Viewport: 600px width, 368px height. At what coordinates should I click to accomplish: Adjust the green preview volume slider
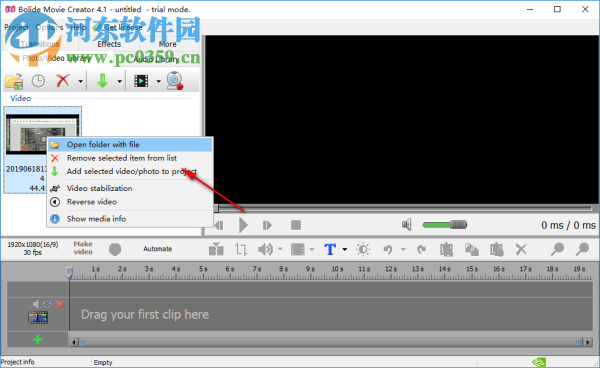[445, 225]
